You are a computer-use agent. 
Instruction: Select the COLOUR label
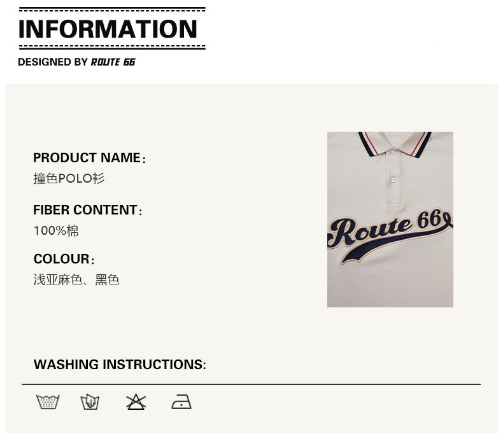tap(61, 259)
